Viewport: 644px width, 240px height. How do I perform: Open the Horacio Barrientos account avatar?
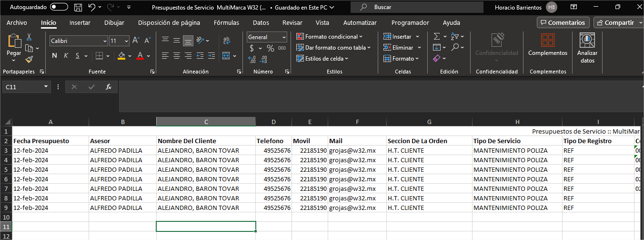click(552, 7)
